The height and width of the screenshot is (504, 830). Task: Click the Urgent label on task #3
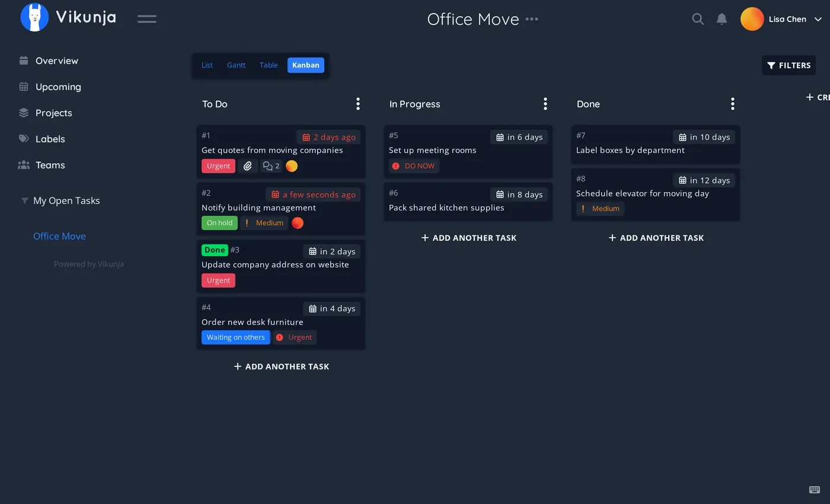[x=218, y=280]
